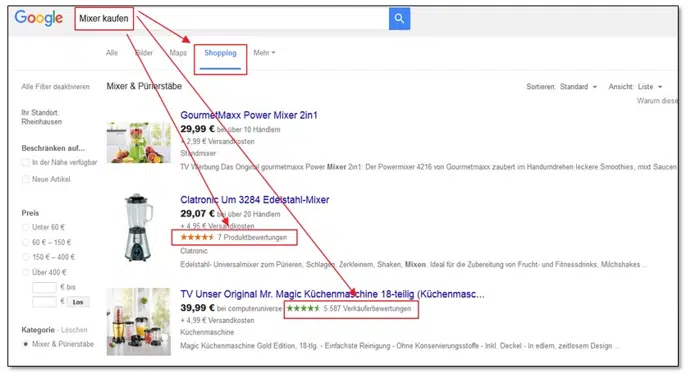692x383 pixels.
Task: Select price filter 'Unter 60 €'
Action: pos(26,227)
